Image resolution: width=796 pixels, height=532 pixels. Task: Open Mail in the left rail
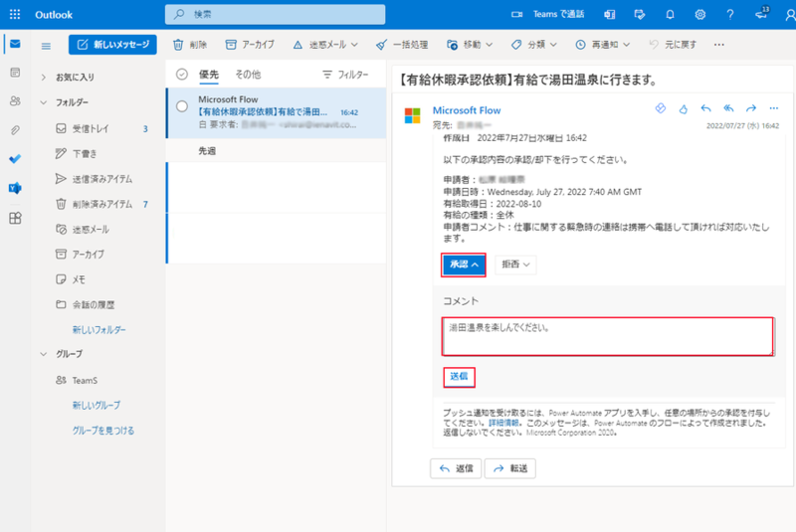(15, 44)
